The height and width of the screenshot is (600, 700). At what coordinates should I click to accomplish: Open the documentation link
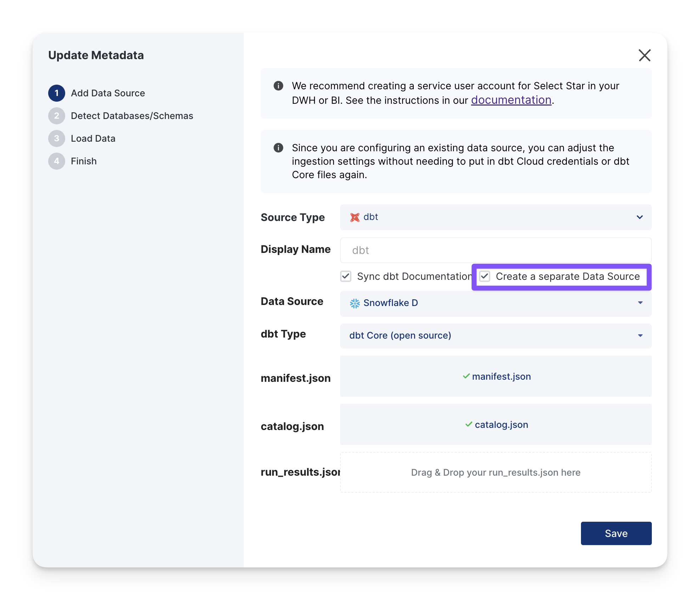pos(511,100)
